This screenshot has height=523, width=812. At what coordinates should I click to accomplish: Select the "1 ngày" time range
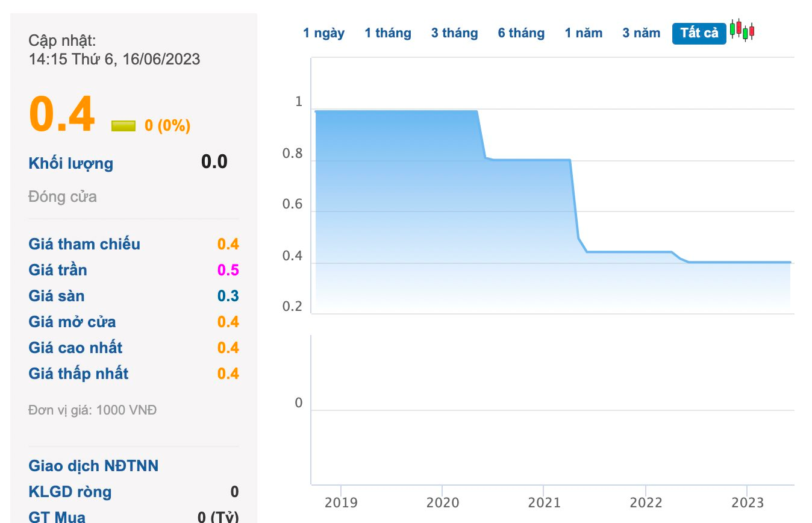tap(323, 33)
